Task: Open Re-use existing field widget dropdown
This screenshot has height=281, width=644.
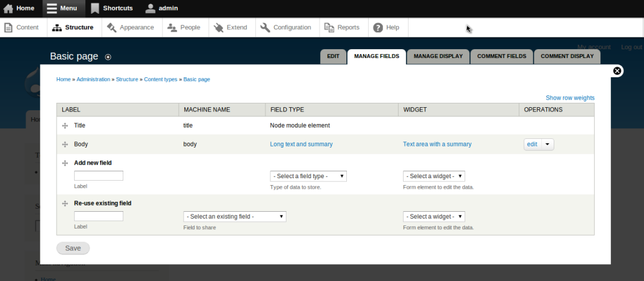Action: pyautogui.click(x=434, y=216)
